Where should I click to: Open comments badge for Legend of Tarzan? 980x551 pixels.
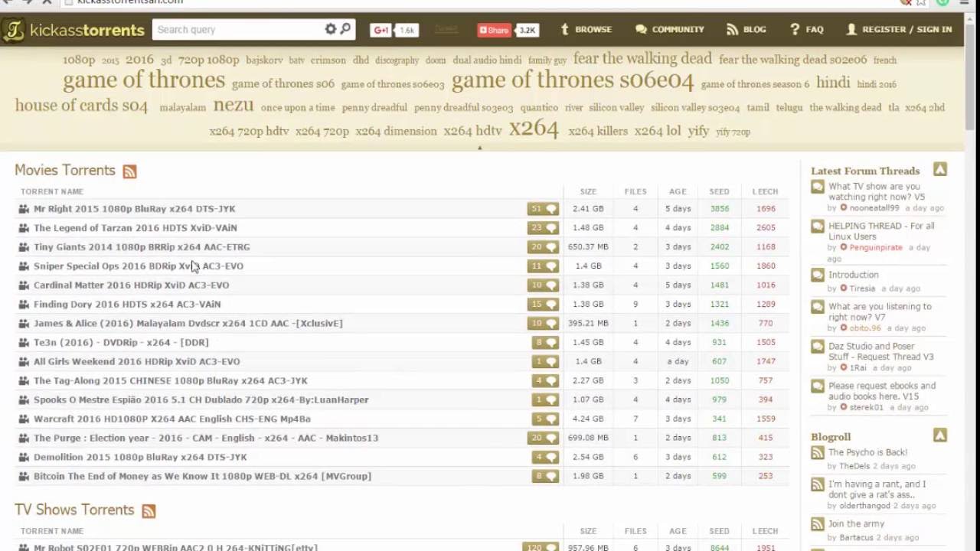tap(543, 227)
